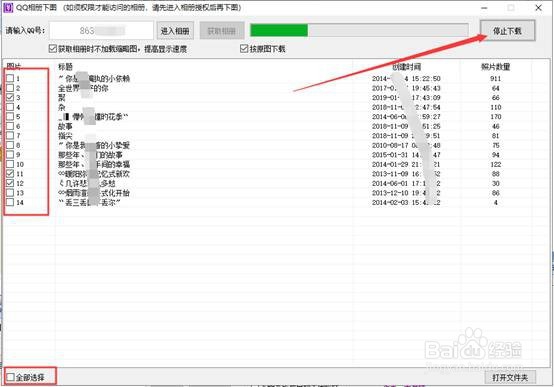Sort by the 创建时间 column header
The width and height of the screenshot is (554, 387).
click(406, 66)
